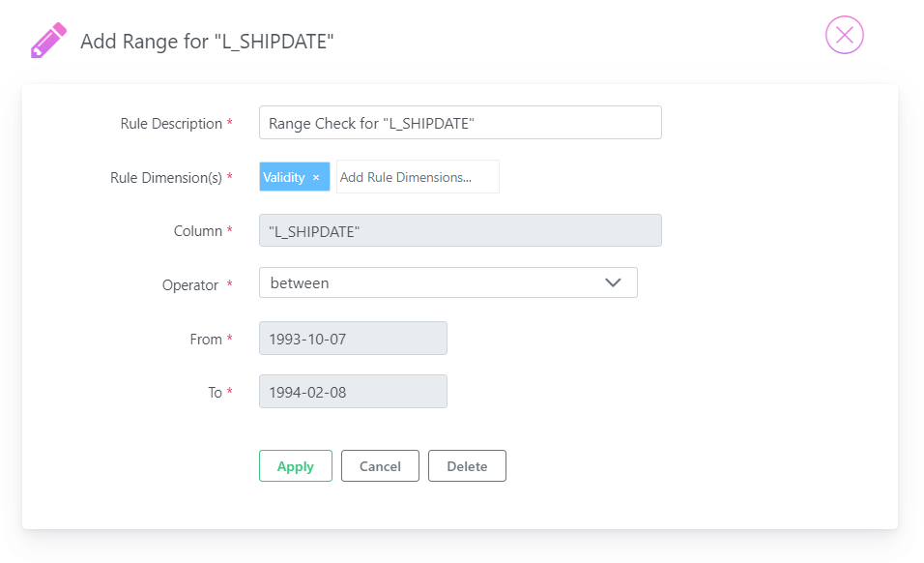Image resolution: width=924 pixels, height=563 pixels.
Task: Focus the Rule Description text field
Action: click(460, 123)
